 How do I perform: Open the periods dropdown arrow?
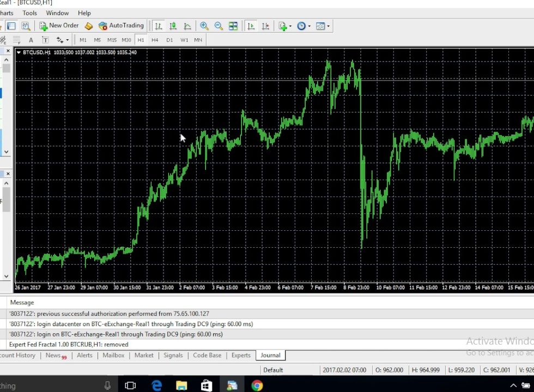[x=310, y=26]
